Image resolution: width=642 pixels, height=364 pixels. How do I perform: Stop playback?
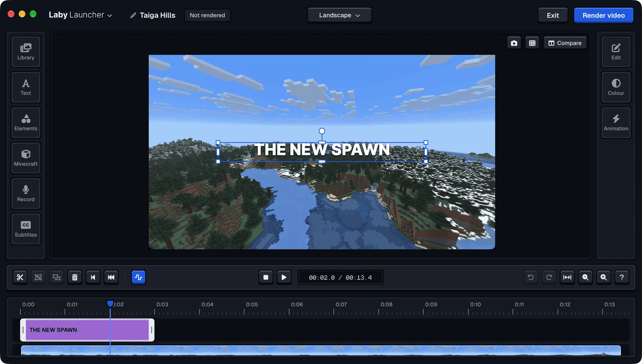[x=266, y=277]
